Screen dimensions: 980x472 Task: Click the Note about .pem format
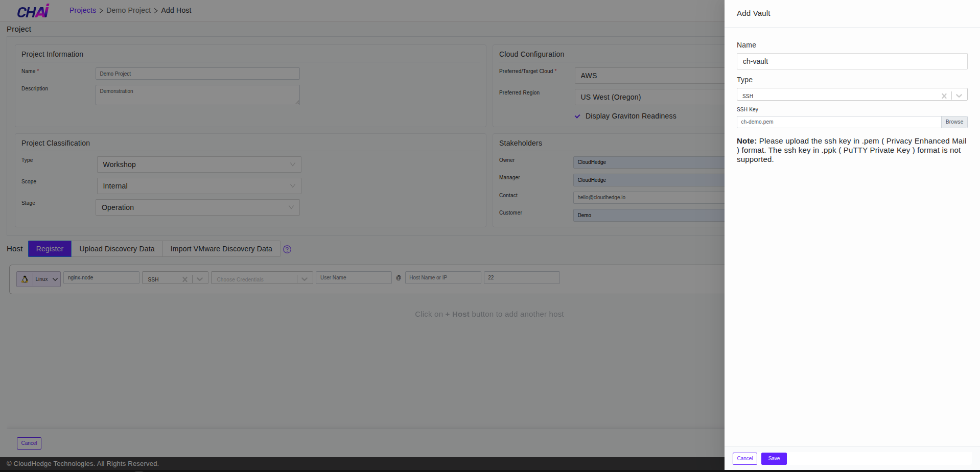pos(852,150)
